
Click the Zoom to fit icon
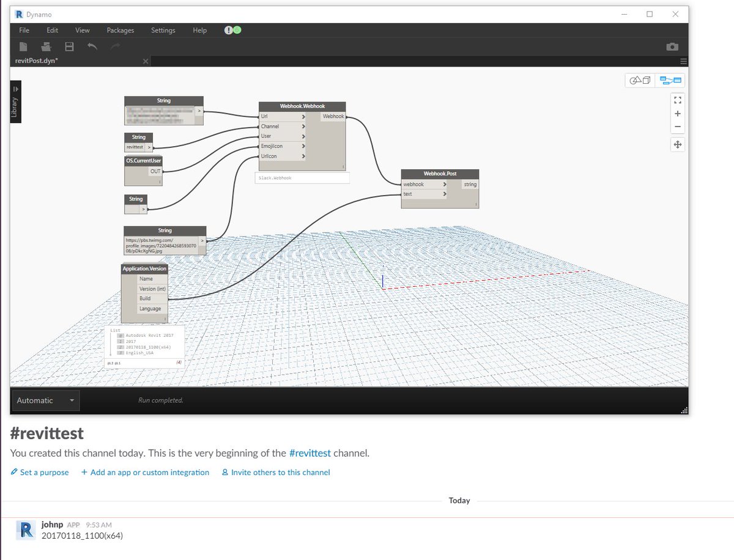[677, 100]
